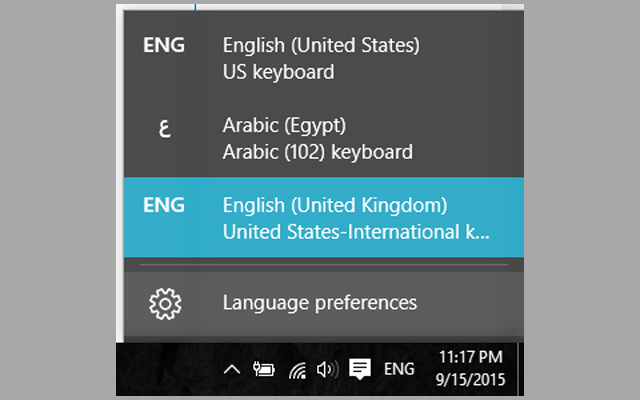Open the Action Center notification icon
640x400 pixels.
[x=360, y=369]
